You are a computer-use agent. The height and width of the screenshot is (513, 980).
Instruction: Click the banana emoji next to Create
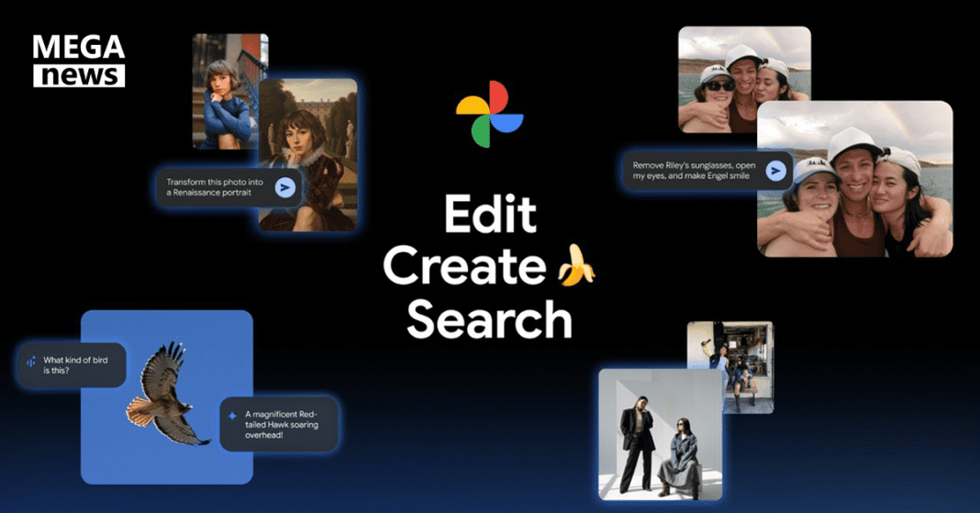575,265
